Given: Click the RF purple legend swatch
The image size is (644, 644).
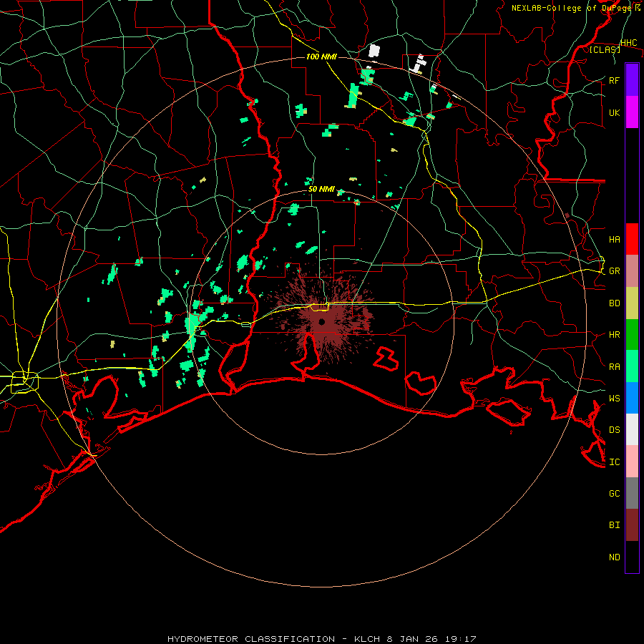Looking at the screenshot, I should (x=632, y=80).
